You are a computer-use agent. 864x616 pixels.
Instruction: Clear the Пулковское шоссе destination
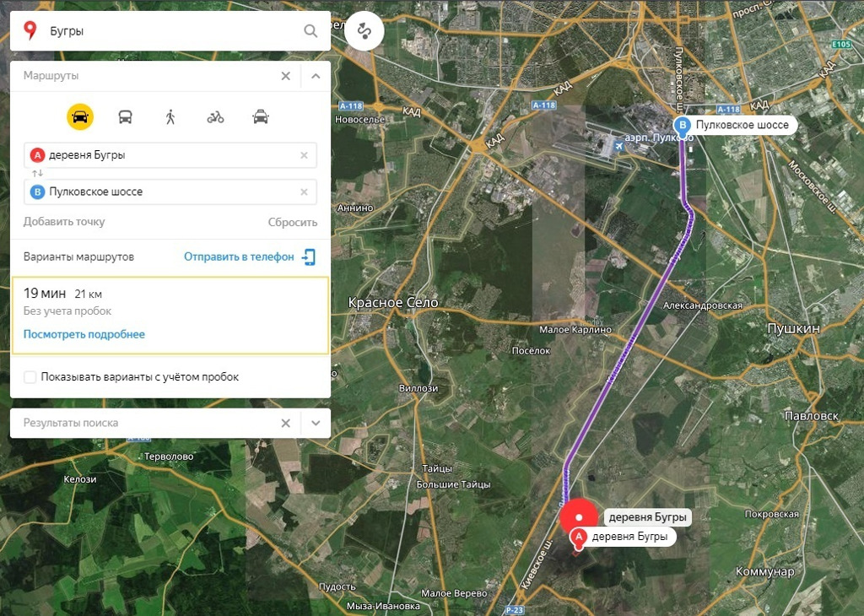point(304,192)
